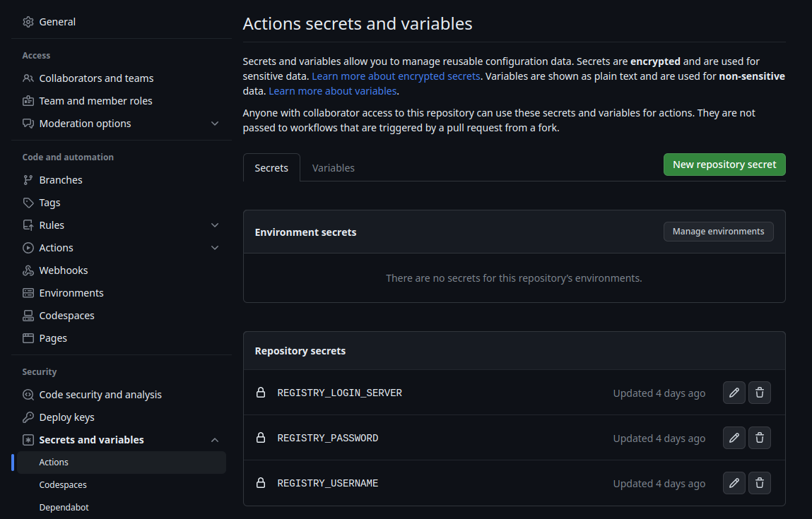Expand the Rules submenu chevron

pyautogui.click(x=215, y=225)
